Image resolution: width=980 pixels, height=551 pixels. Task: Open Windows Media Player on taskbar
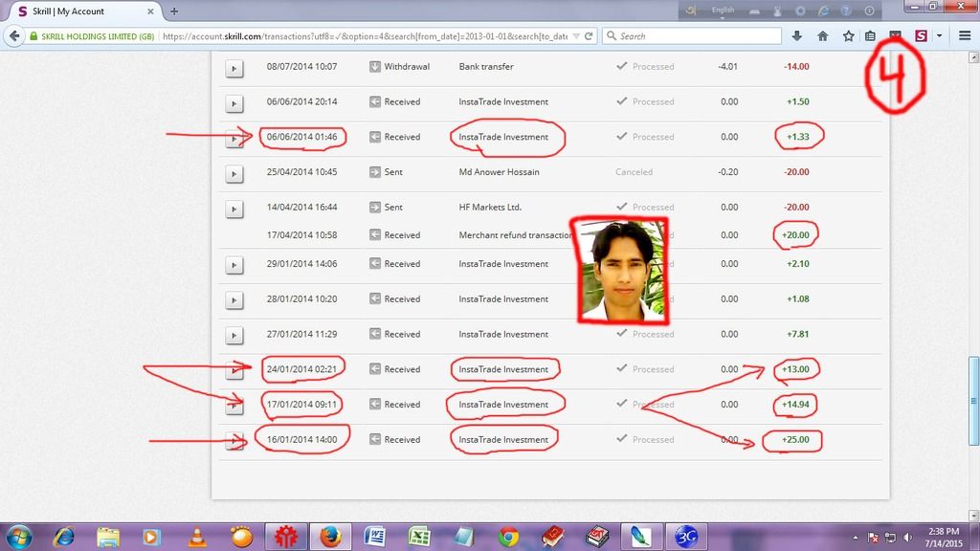(x=151, y=537)
